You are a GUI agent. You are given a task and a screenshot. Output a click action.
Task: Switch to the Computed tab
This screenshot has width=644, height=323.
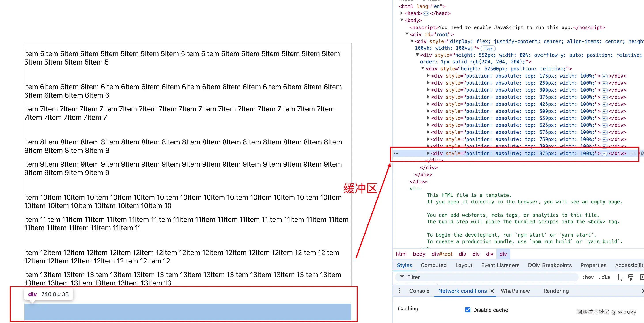click(433, 265)
